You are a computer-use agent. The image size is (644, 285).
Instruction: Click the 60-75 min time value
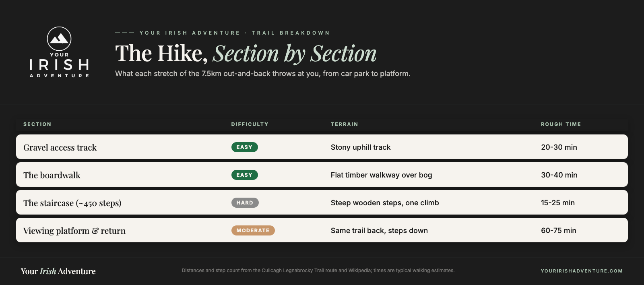coord(559,231)
